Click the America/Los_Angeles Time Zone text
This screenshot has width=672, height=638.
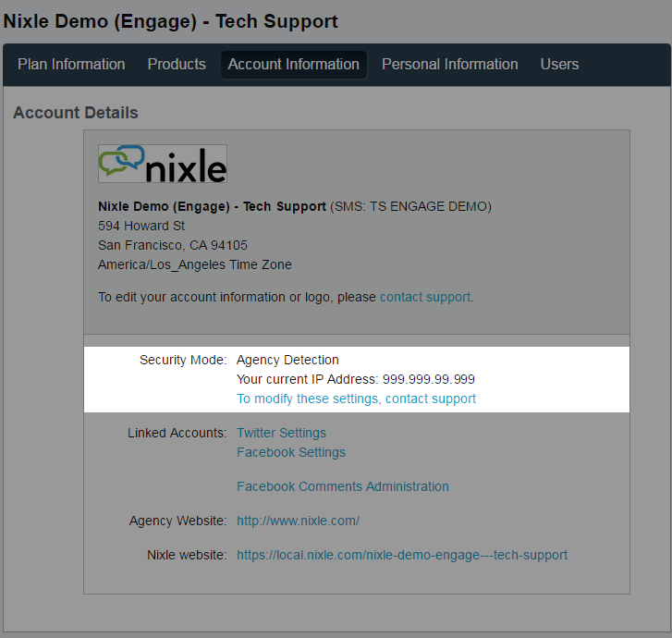(194, 264)
